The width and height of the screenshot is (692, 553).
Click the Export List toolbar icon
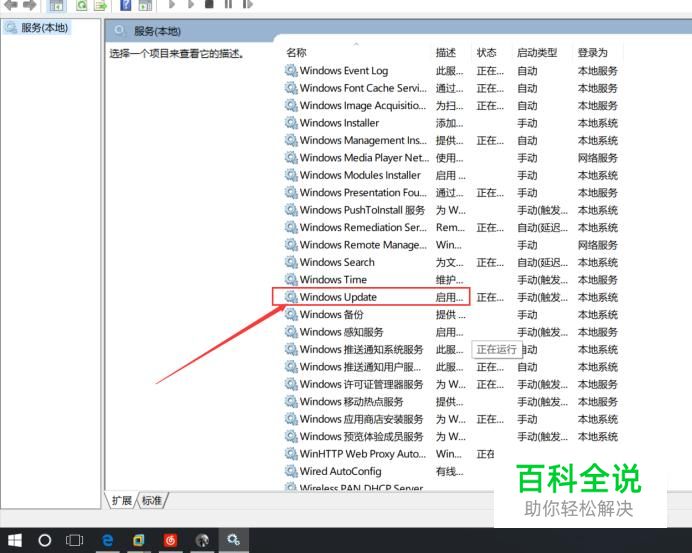tap(101, 5)
